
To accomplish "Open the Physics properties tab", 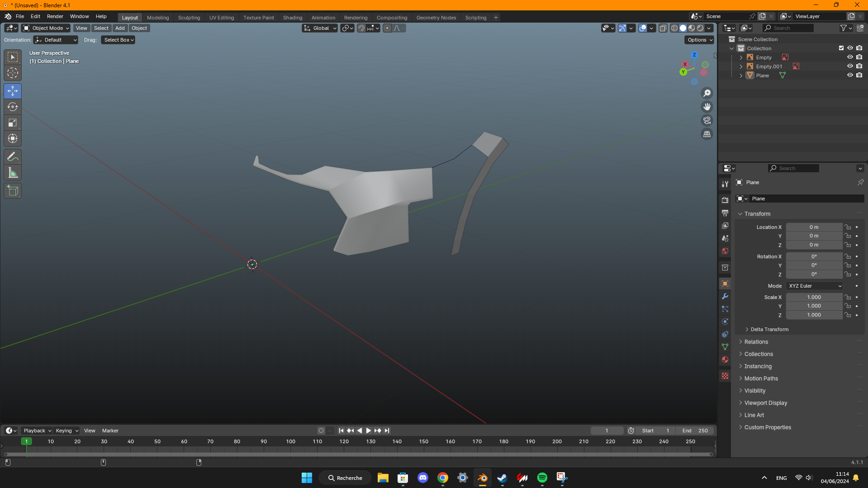I will tap(725, 322).
